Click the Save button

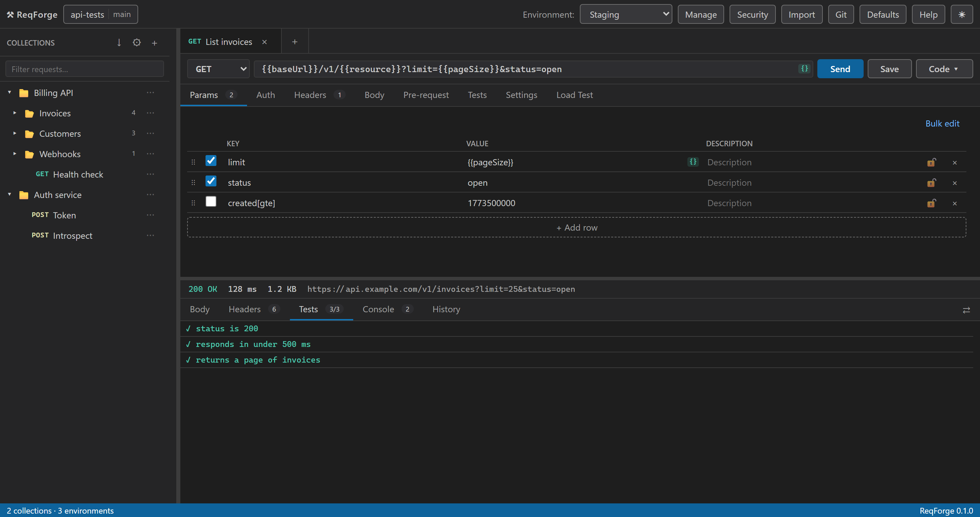(x=889, y=69)
